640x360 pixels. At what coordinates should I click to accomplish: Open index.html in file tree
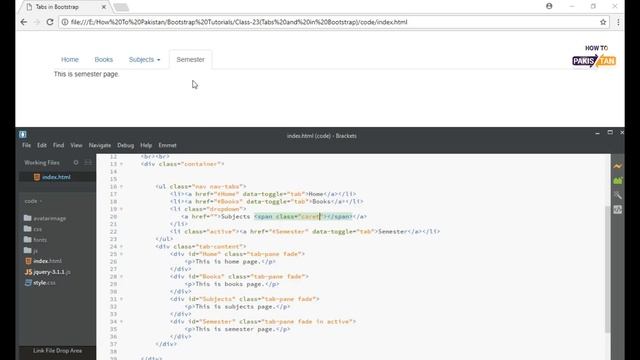click(43, 261)
